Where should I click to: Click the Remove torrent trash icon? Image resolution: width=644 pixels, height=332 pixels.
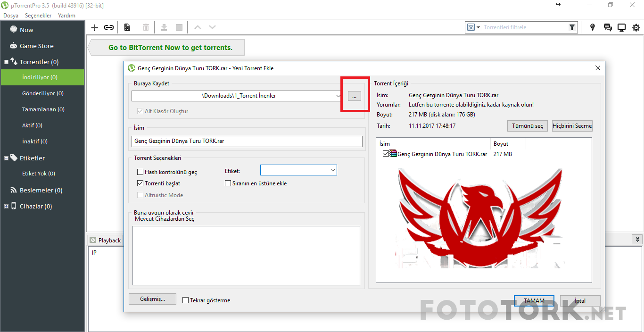(146, 27)
